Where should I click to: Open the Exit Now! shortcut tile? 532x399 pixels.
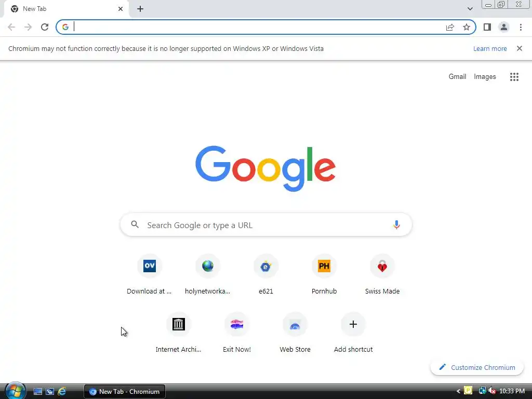237,332
